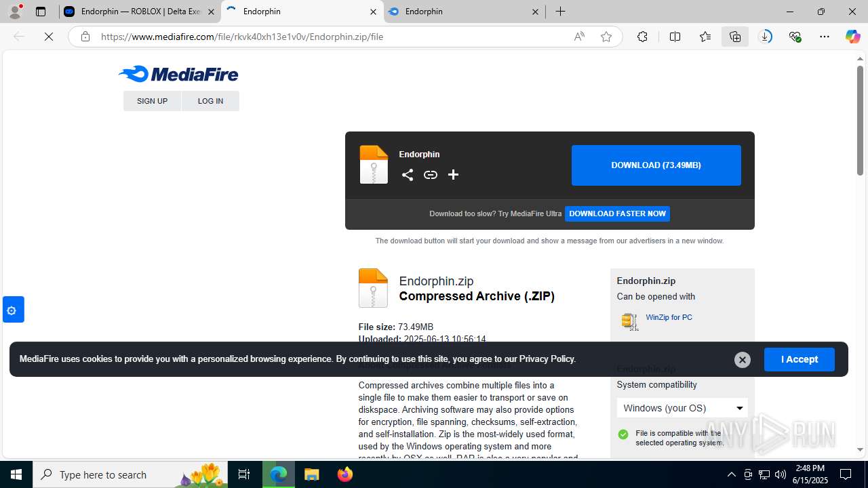Switch to the third Endorphin tab

465,12
